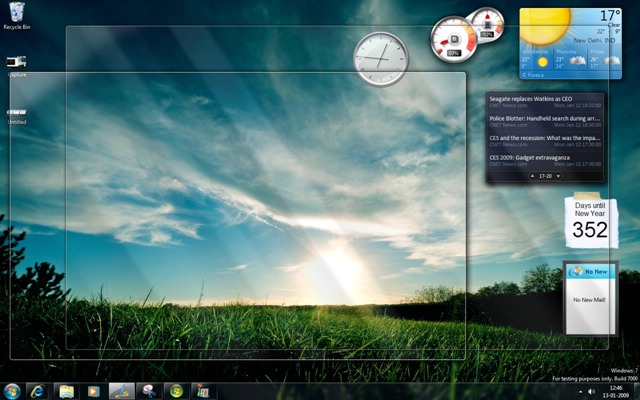640x400 pixels.
Task: Click the 17° current temperature reading
Action: coord(610,16)
